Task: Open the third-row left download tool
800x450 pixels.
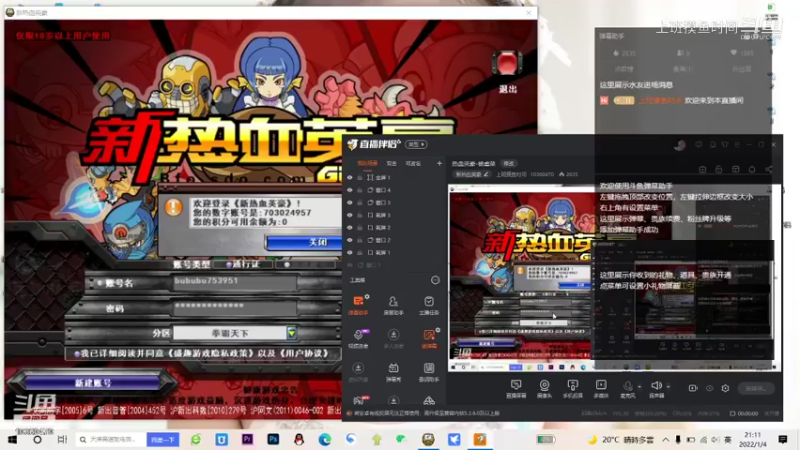Action: pos(359,371)
